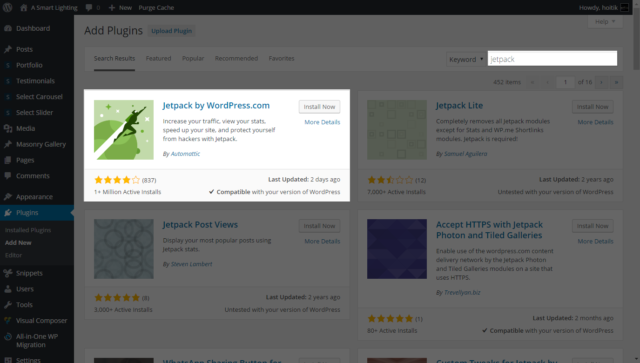
Task: Open author link Steven Lambert
Action: [191, 264]
